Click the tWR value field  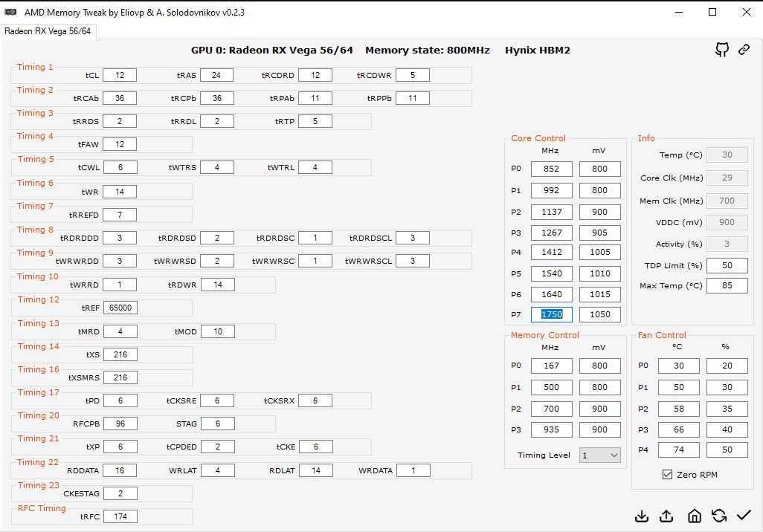(120, 192)
